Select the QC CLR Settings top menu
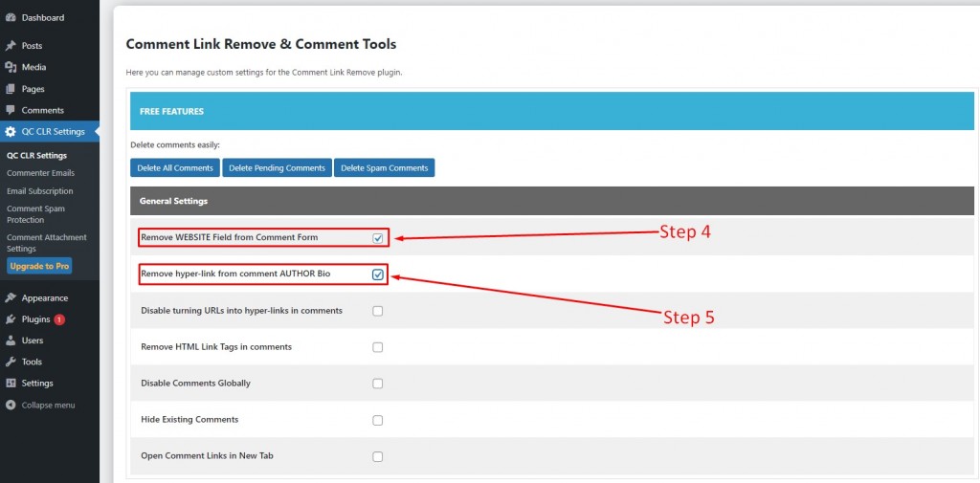 click(50, 132)
